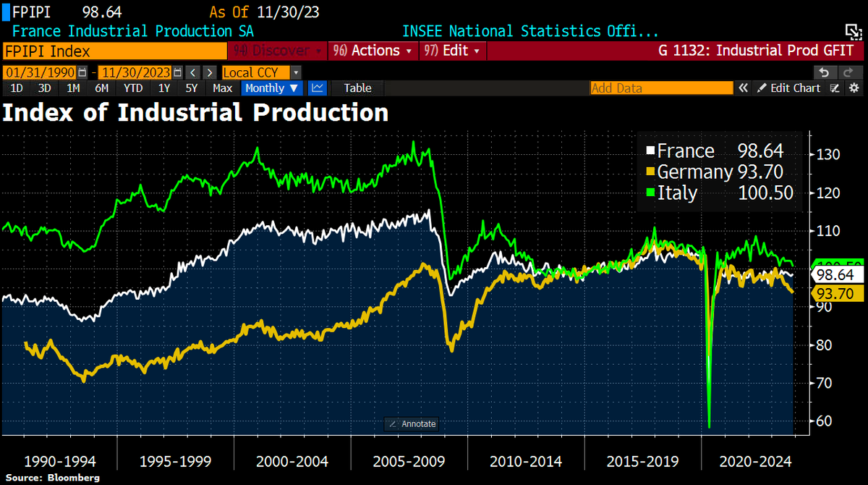Image resolution: width=868 pixels, height=485 pixels.
Task: Click the undo arrow icon
Action: [x=825, y=72]
